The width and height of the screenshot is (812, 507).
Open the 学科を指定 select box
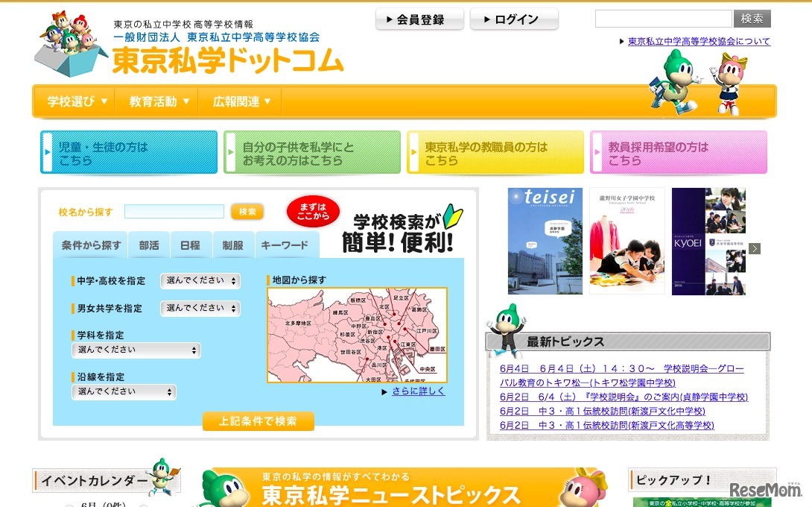[x=136, y=350]
